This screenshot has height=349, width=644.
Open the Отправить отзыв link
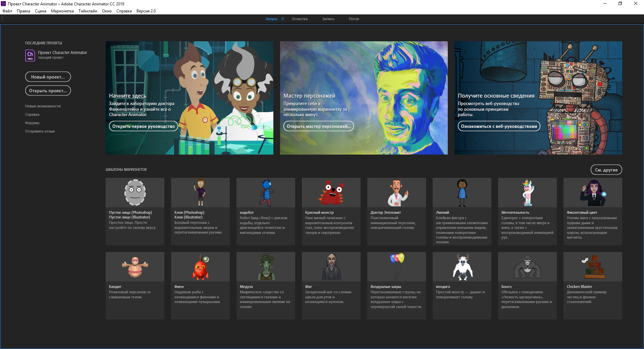click(x=40, y=131)
